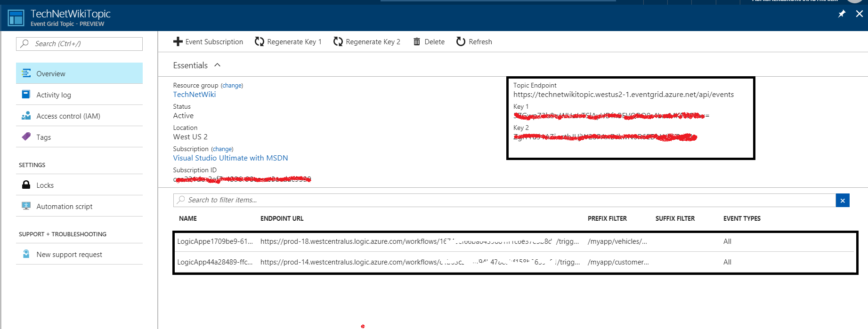Open New support request

(x=79, y=254)
